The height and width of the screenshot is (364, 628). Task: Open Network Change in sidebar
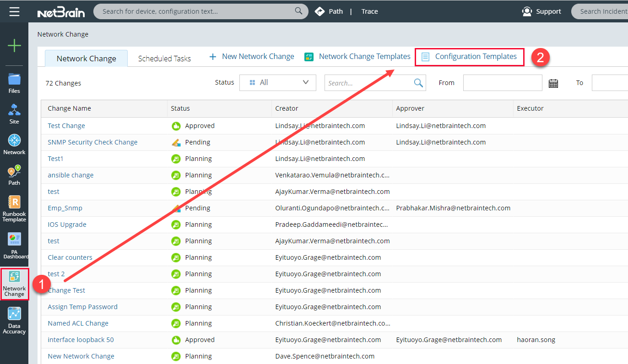[14, 284]
